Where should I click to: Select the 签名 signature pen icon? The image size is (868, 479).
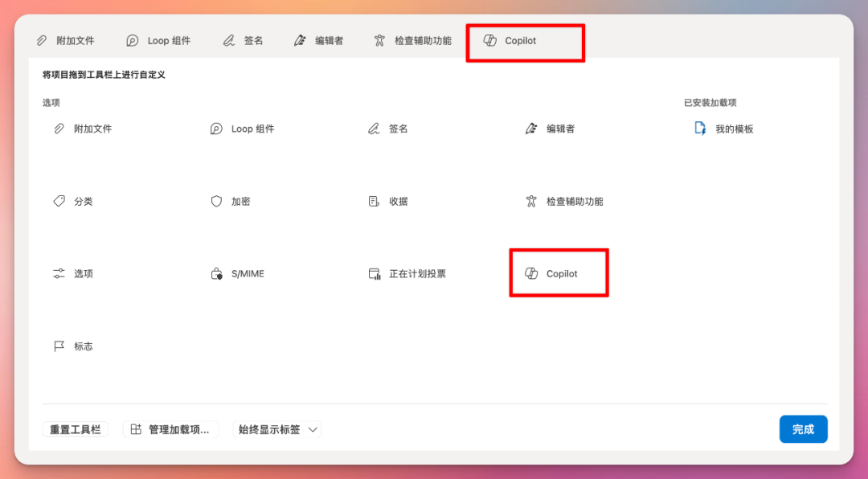coord(375,128)
